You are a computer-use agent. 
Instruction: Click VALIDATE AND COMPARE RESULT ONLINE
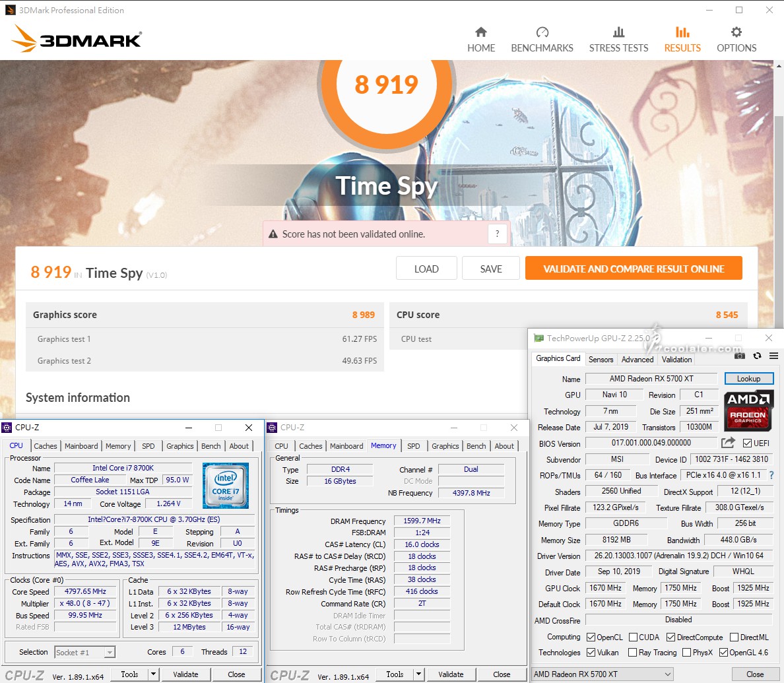pos(634,269)
